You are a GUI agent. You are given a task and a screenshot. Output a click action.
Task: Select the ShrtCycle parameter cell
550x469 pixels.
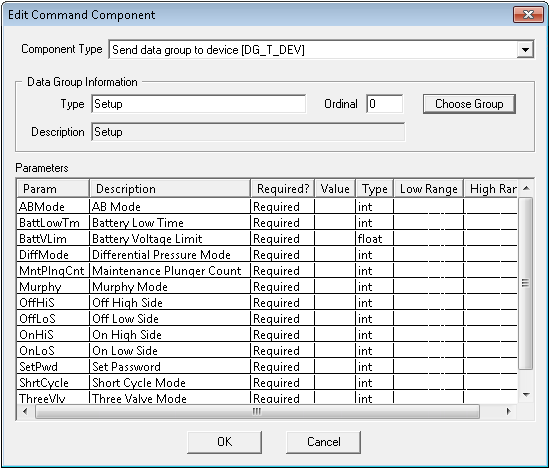(53, 383)
